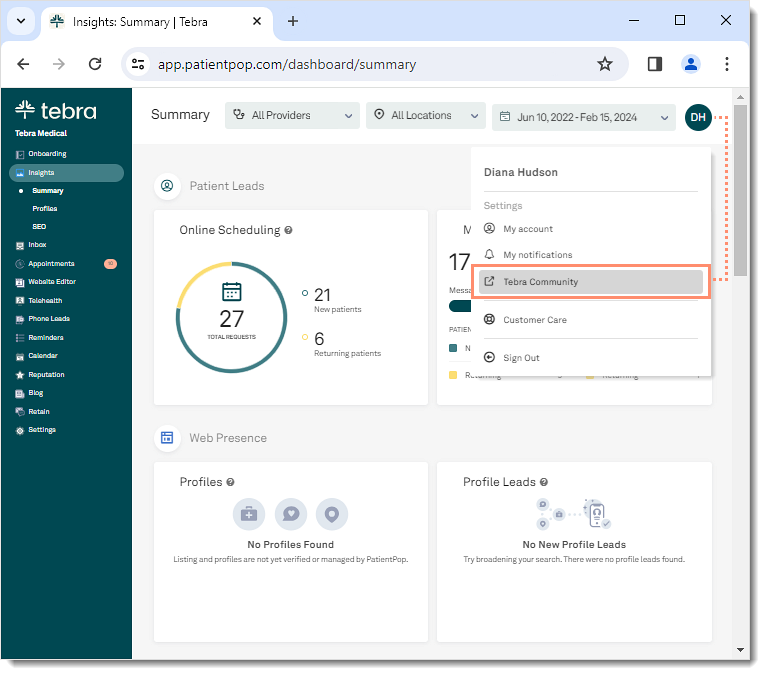Open Blog in the sidebar
765x675 pixels.
point(29,393)
